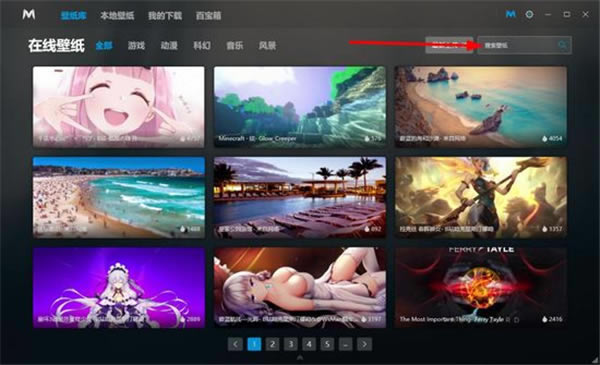Screen dimensions: 600x365
Task: Minimize the wallpaper app window
Action: tap(548, 15)
